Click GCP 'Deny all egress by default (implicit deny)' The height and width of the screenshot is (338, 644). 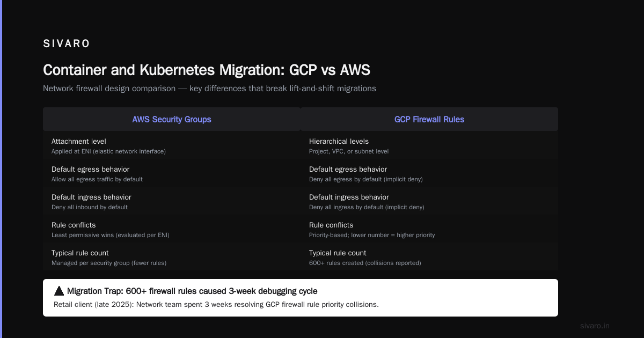pos(366,179)
